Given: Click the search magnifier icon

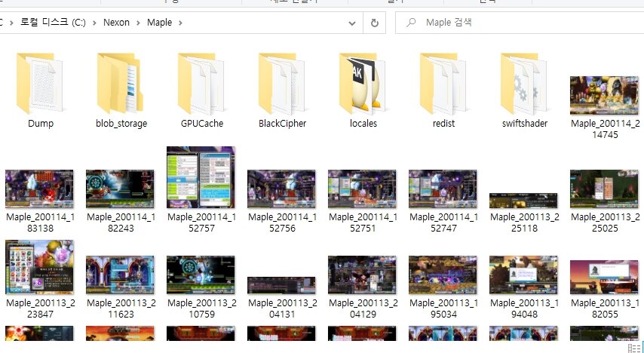Looking at the screenshot, I should click(411, 23).
